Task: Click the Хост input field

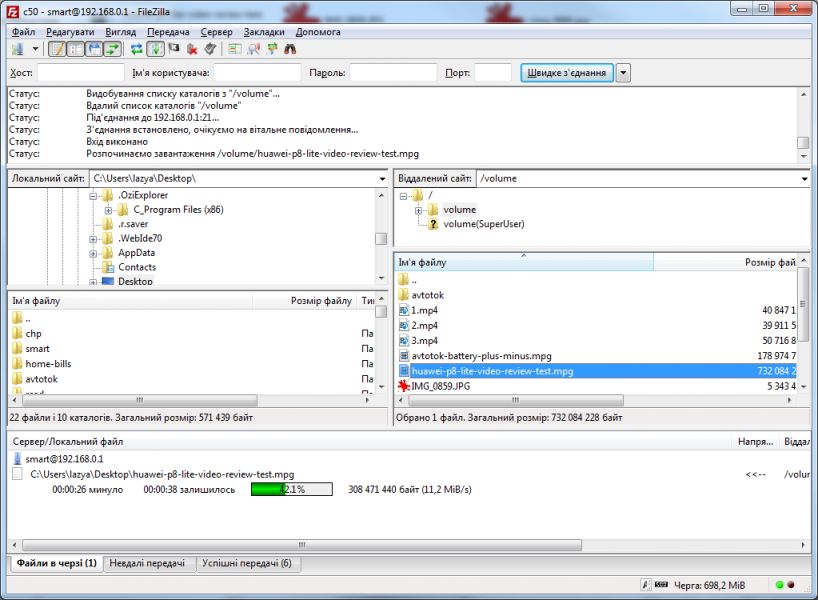Action: point(80,73)
